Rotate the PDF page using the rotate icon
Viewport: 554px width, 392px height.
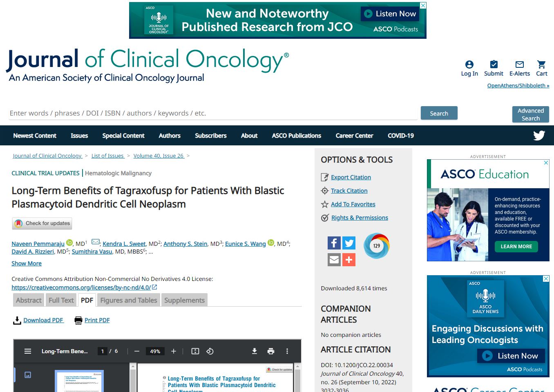pyautogui.click(x=210, y=351)
